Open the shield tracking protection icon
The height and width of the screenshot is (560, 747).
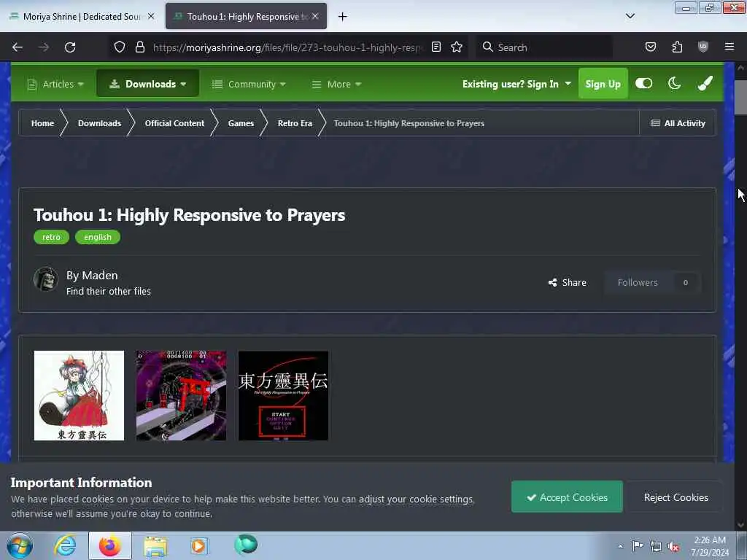click(x=120, y=47)
